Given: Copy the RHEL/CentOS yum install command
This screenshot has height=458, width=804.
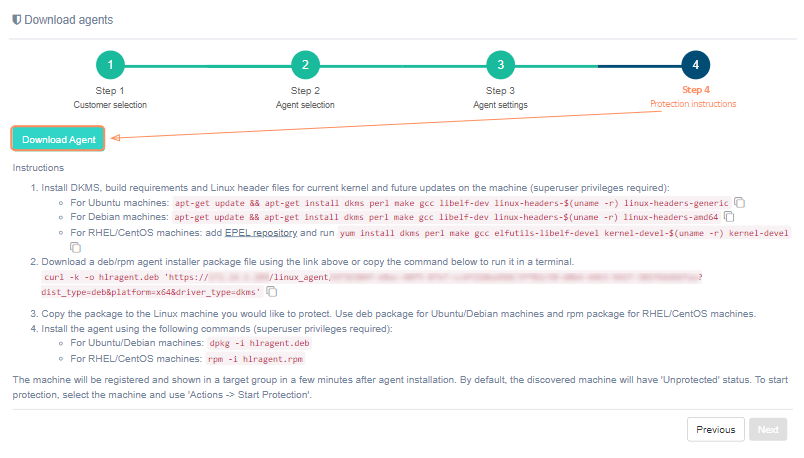Looking at the screenshot, I should [x=75, y=246].
